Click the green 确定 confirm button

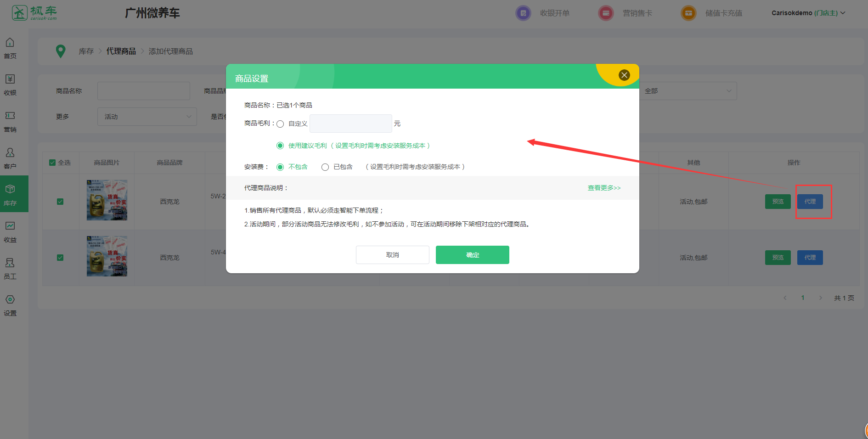click(472, 255)
